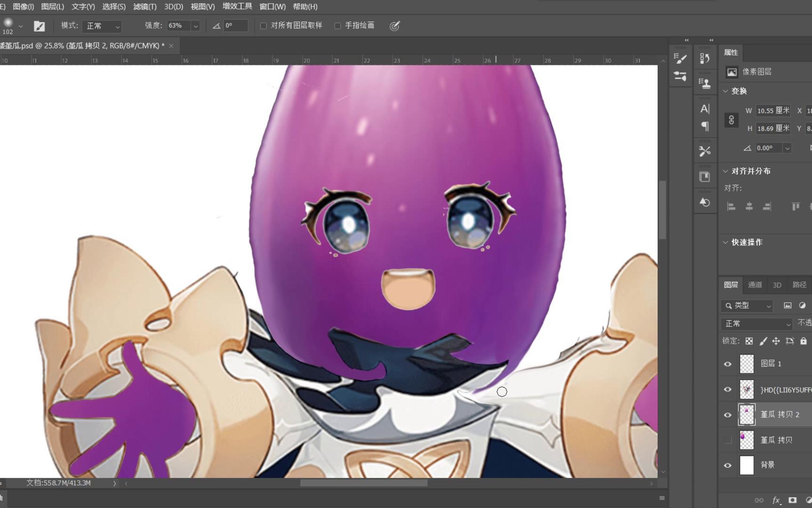
Task: Switch to the 3D panel tab
Action: coord(777,285)
